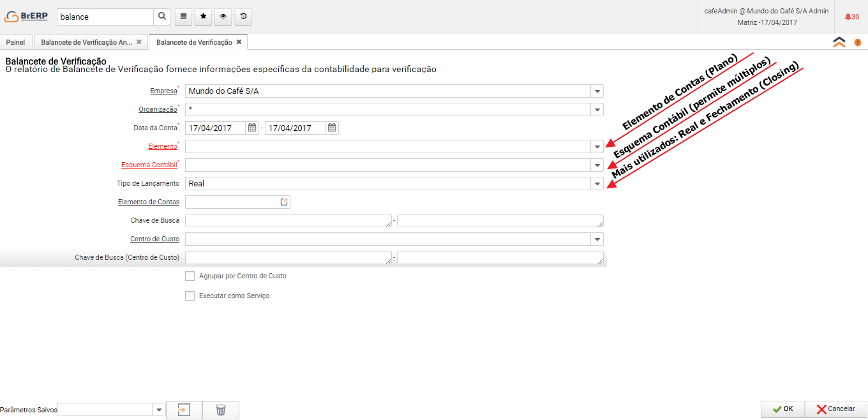Click the first Chave de Busca field
868x420 pixels.
click(288, 221)
